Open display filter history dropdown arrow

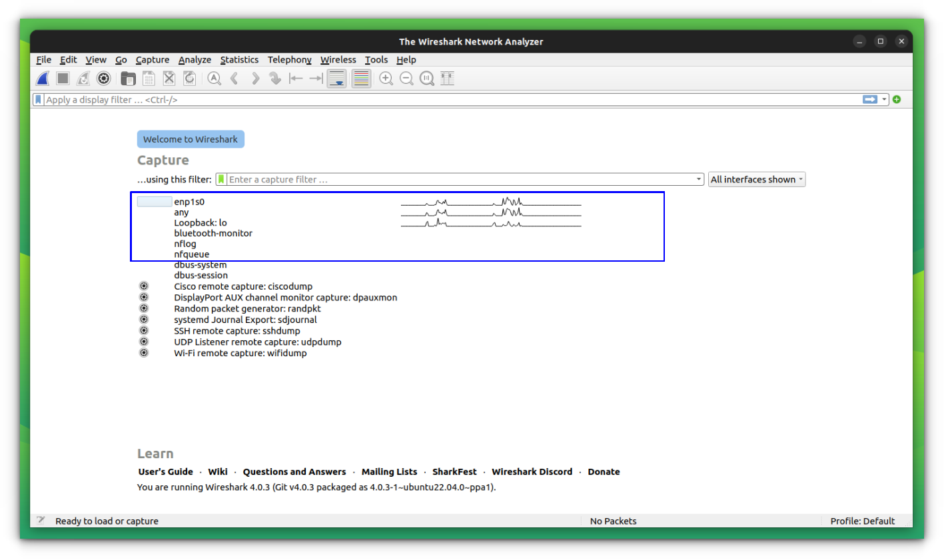click(x=884, y=99)
